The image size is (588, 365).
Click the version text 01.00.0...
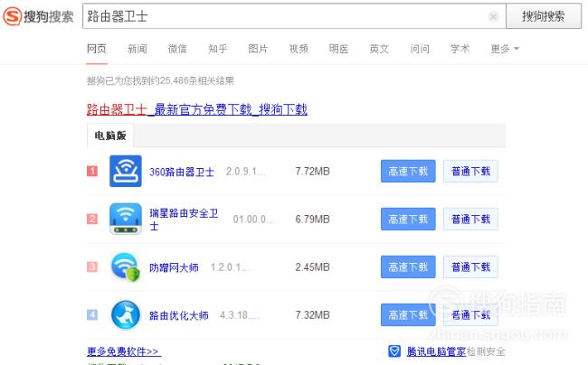tap(254, 220)
